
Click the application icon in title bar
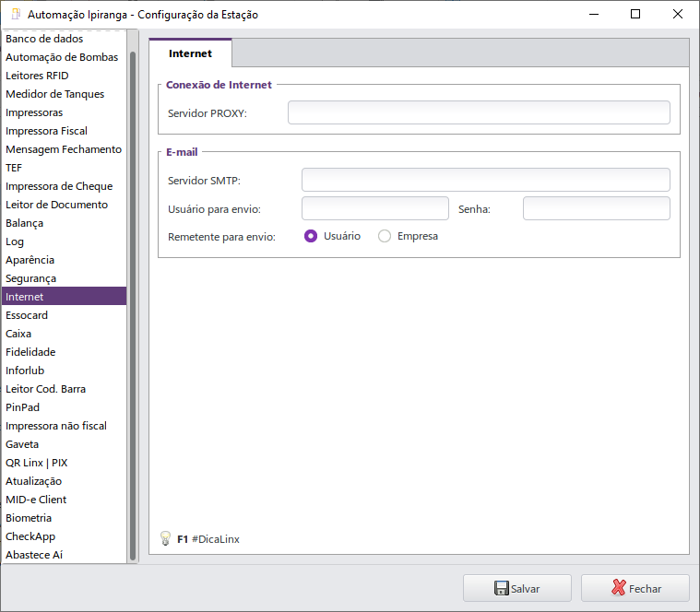pyautogui.click(x=16, y=14)
